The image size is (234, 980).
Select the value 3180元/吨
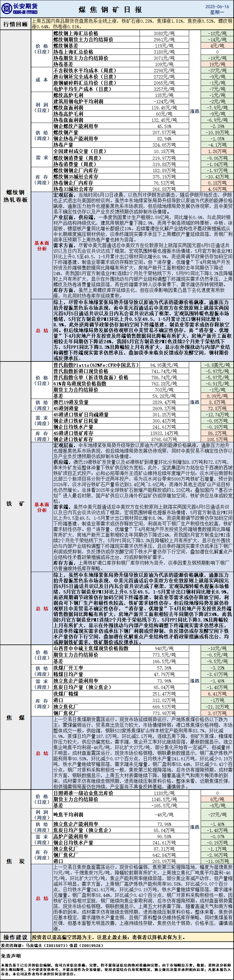pyautogui.click(x=164, y=52)
